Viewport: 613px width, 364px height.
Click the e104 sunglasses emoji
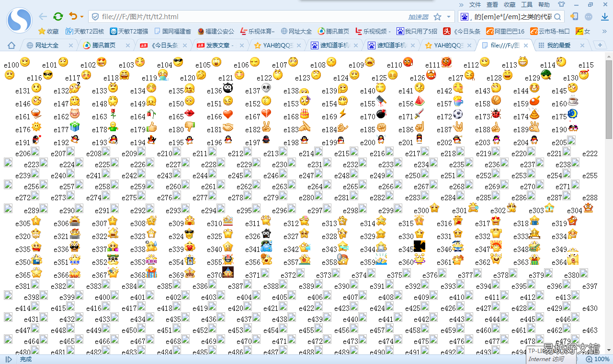pos(178,62)
